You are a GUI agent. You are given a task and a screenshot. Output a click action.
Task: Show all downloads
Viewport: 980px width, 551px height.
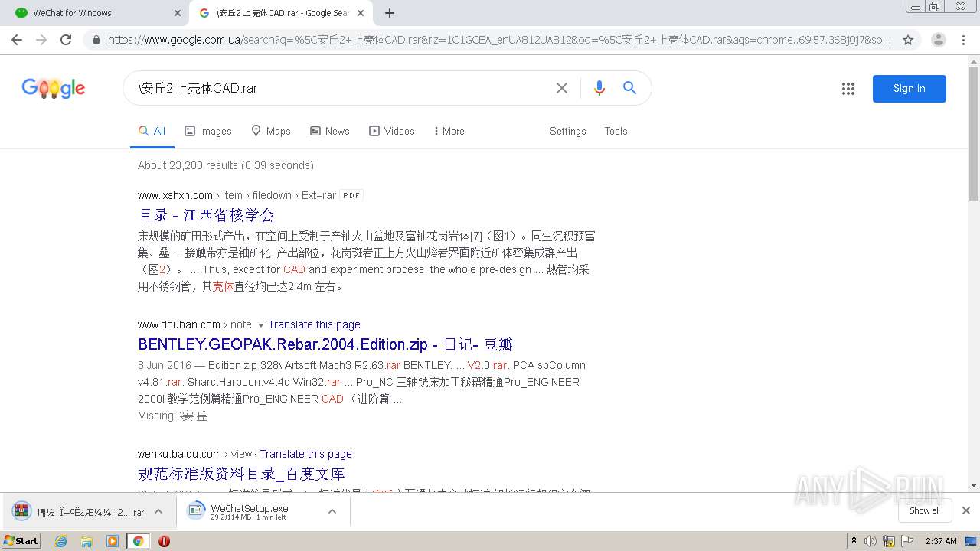pos(924,510)
